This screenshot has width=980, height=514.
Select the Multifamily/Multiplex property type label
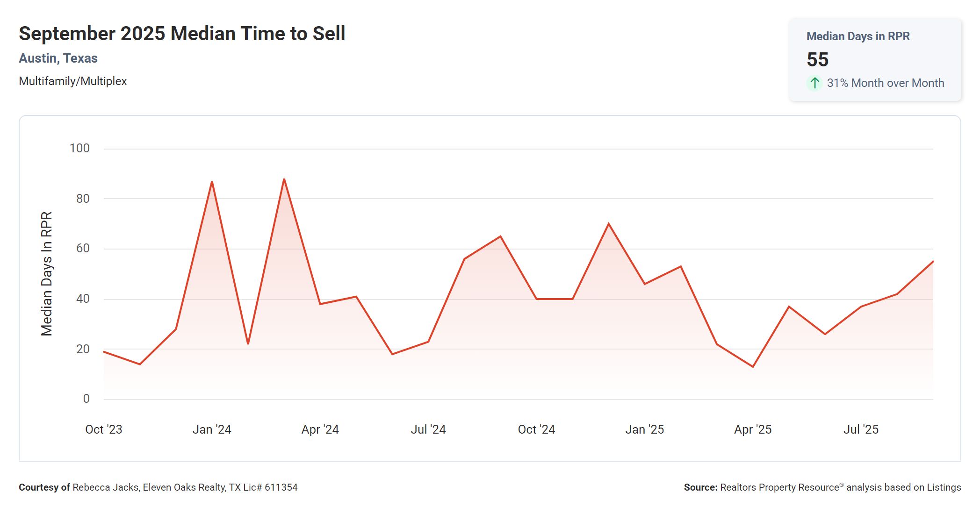click(x=73, y=81)
